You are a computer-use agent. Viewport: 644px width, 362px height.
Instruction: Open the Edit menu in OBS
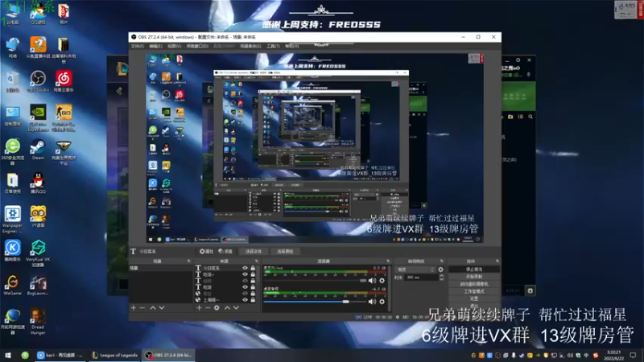pyautogui.click(x=155, y=47)
